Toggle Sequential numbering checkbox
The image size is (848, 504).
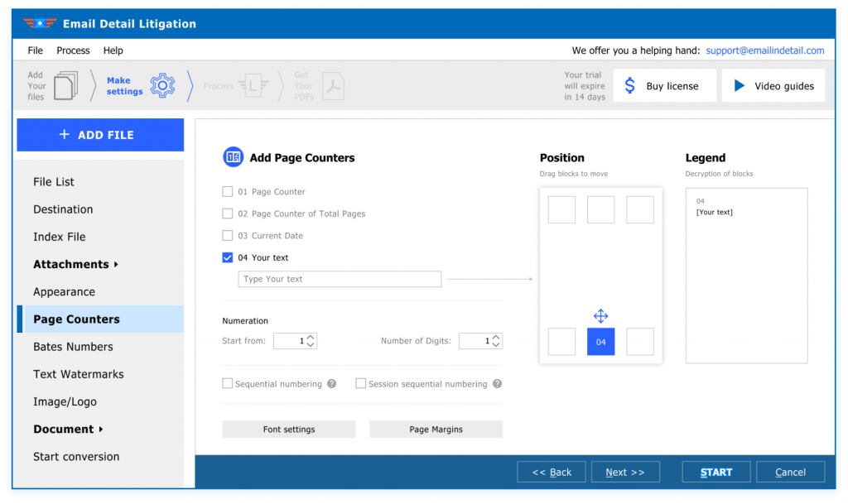point(227,383)
